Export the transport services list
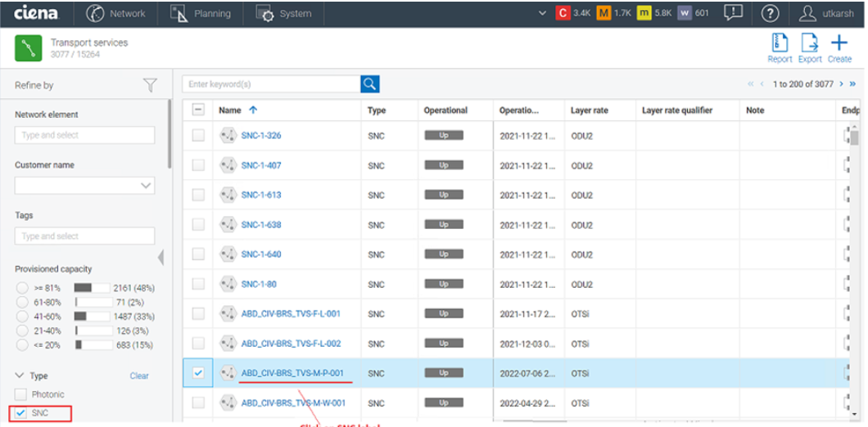868x427 pixels. [x=809, y=48]
